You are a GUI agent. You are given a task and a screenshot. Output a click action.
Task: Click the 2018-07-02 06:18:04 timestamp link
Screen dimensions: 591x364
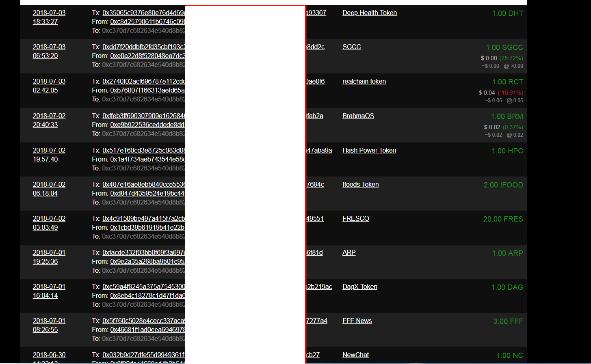49,189
